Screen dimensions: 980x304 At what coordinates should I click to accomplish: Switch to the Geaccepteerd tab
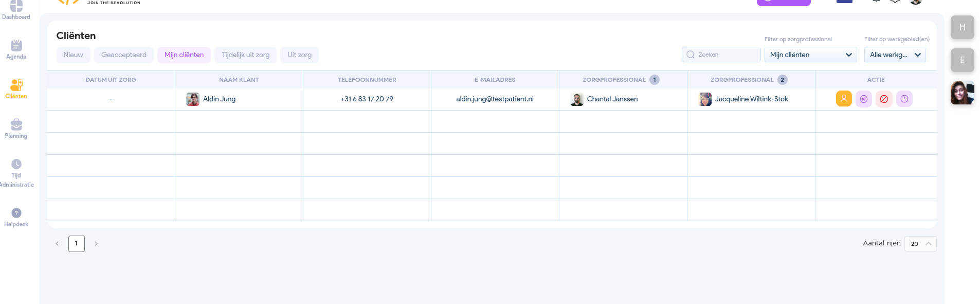tap(123, 55)
